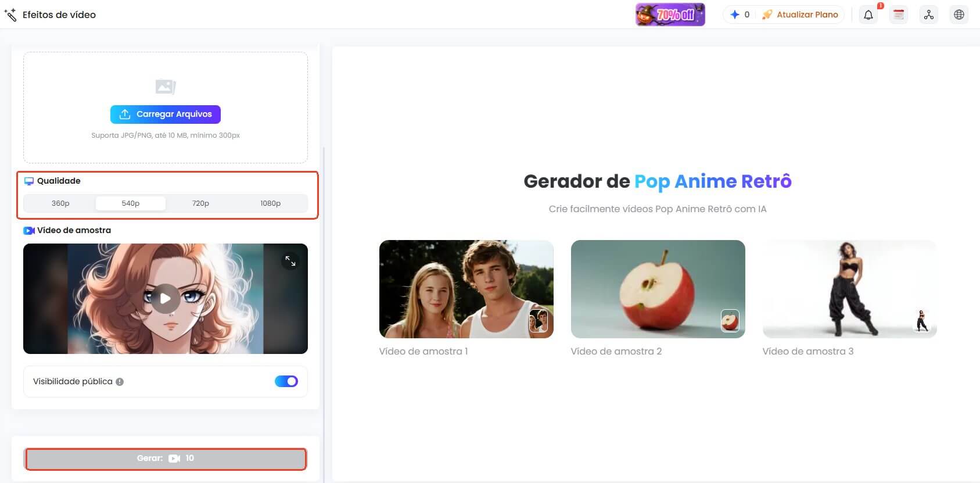Open Vídeo de amostra 1 thumbnail

[466, 289]
